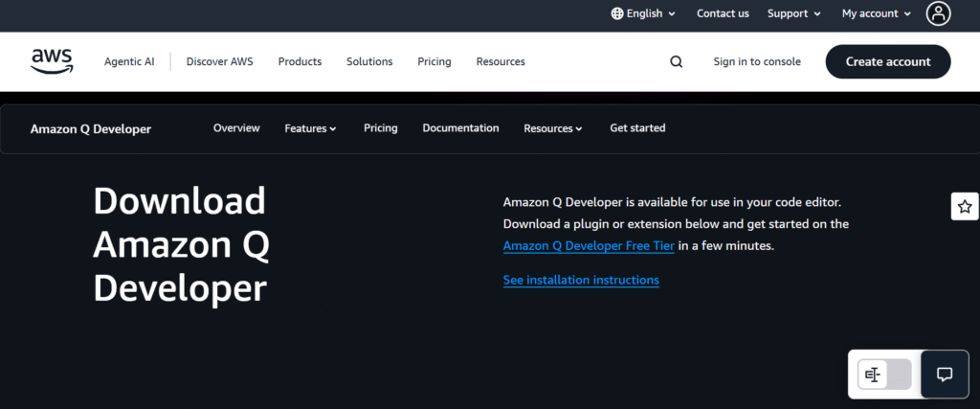Click the user profile avatar icon

(938, 13)
